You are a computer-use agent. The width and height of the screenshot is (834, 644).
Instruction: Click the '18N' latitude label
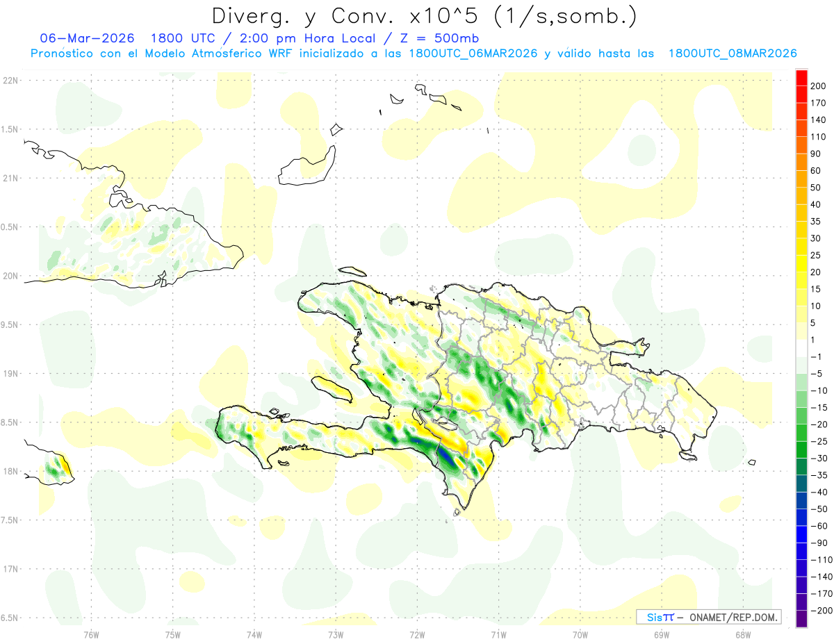tap(10, 472)
